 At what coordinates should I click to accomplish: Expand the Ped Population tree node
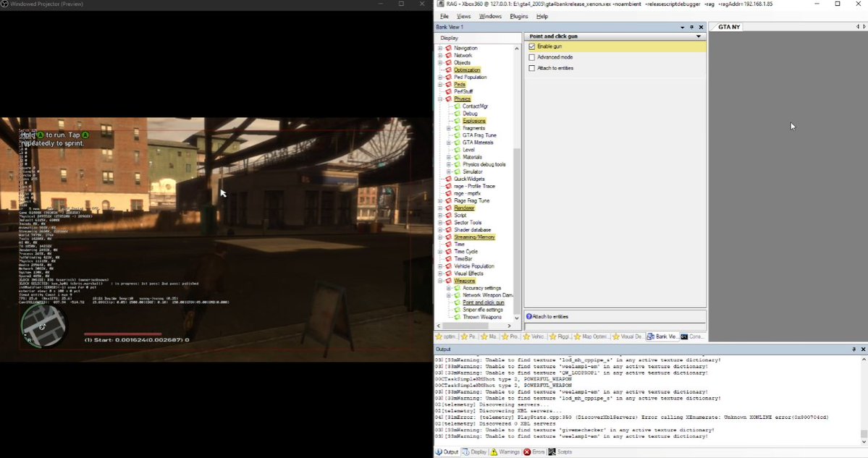point(440,77)
